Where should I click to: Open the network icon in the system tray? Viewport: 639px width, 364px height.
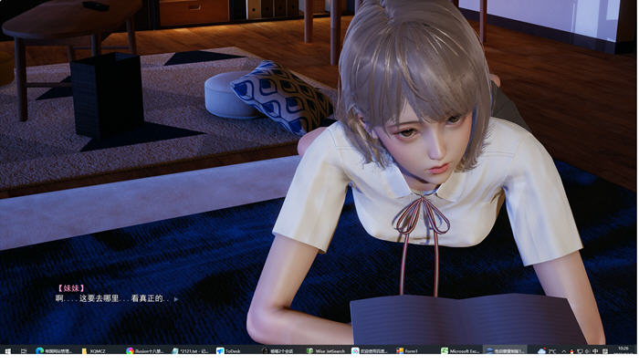(x=580, y=351)
